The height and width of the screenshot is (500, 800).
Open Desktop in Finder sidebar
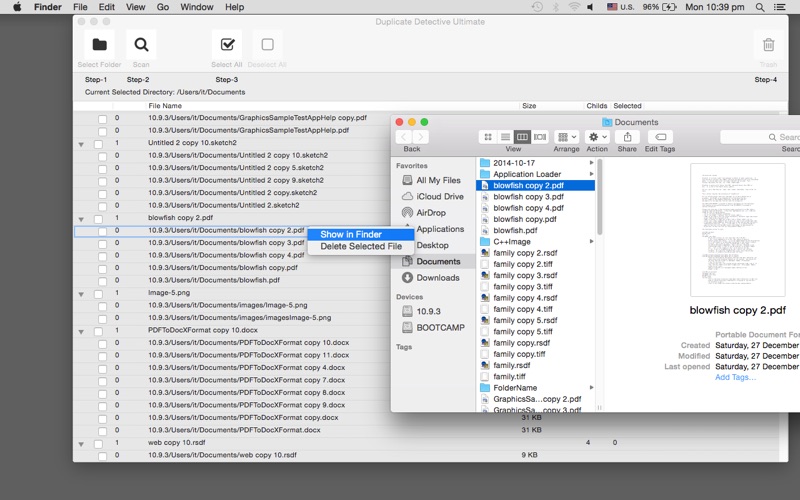[432, 245]
